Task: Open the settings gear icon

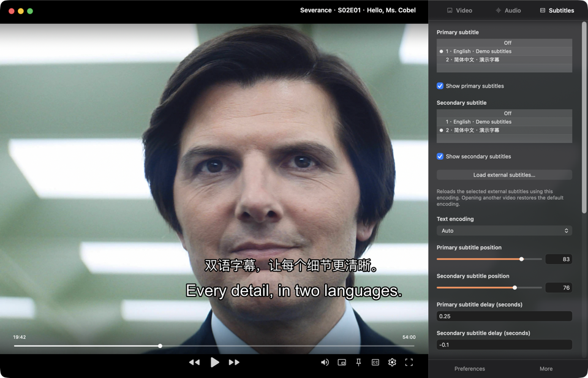Action: pos(392,362)
